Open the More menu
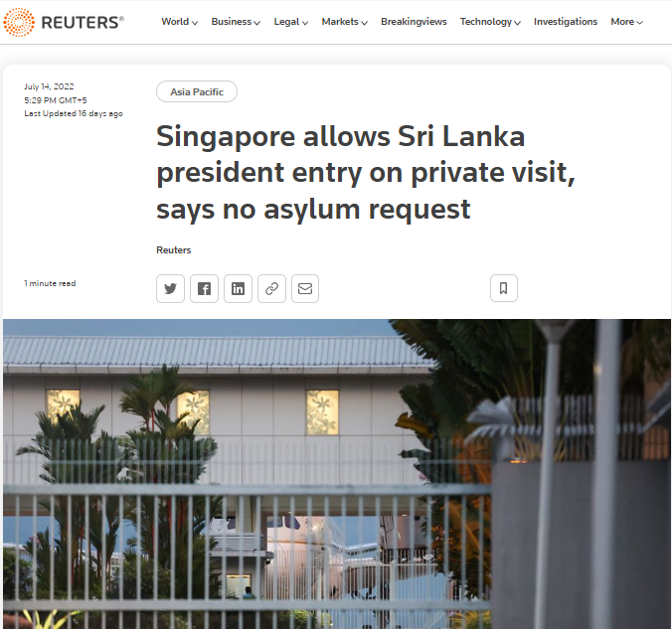Screen dimensions: 672x629 coord(626,22)
